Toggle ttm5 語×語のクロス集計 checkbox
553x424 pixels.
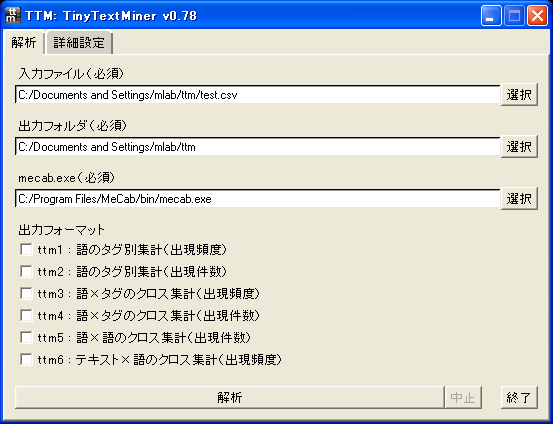(26, 338)
